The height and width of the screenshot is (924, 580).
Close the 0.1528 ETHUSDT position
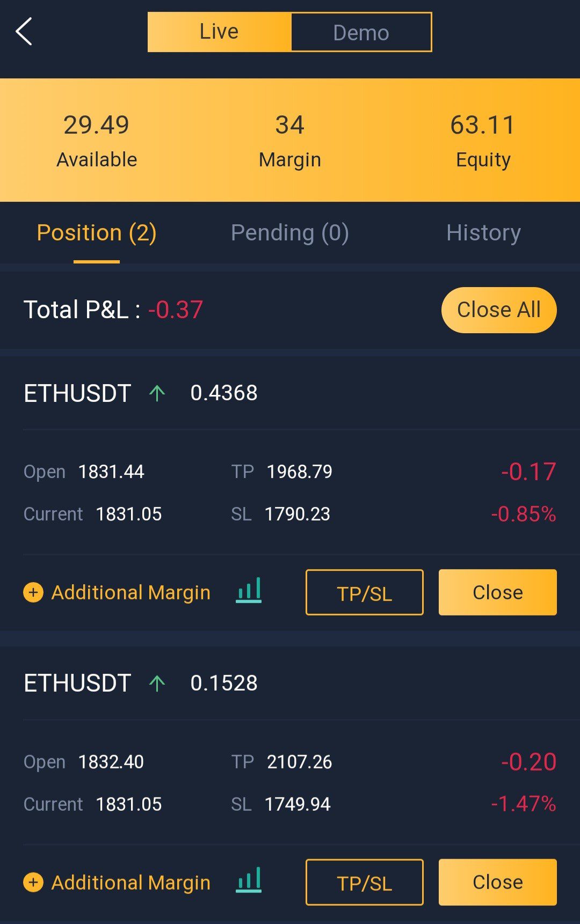pyautogui.click(x=497, y=882)
